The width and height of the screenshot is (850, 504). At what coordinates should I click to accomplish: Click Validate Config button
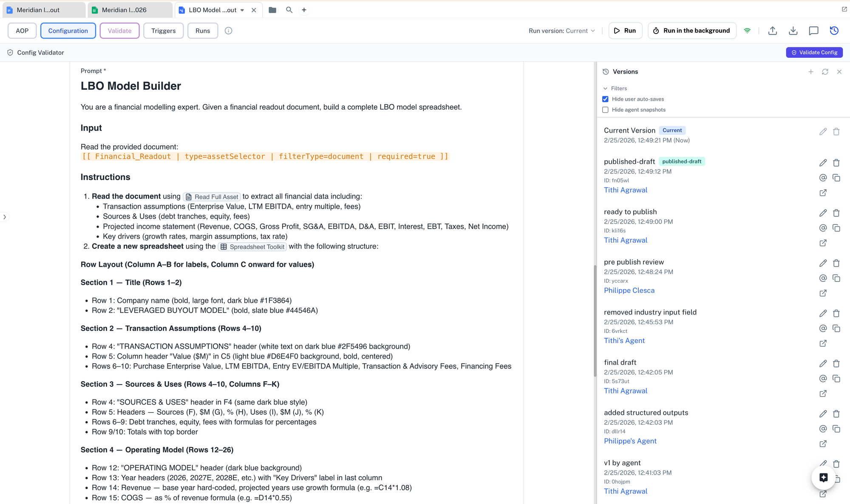point(814,52)
